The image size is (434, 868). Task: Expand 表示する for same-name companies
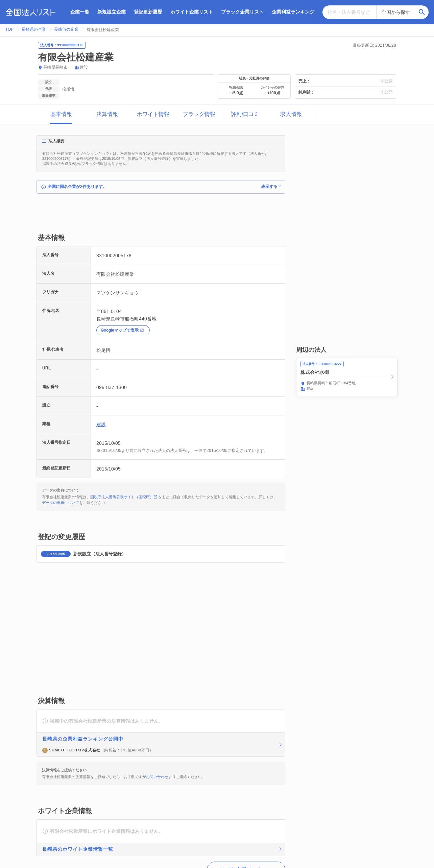(271, 187)
